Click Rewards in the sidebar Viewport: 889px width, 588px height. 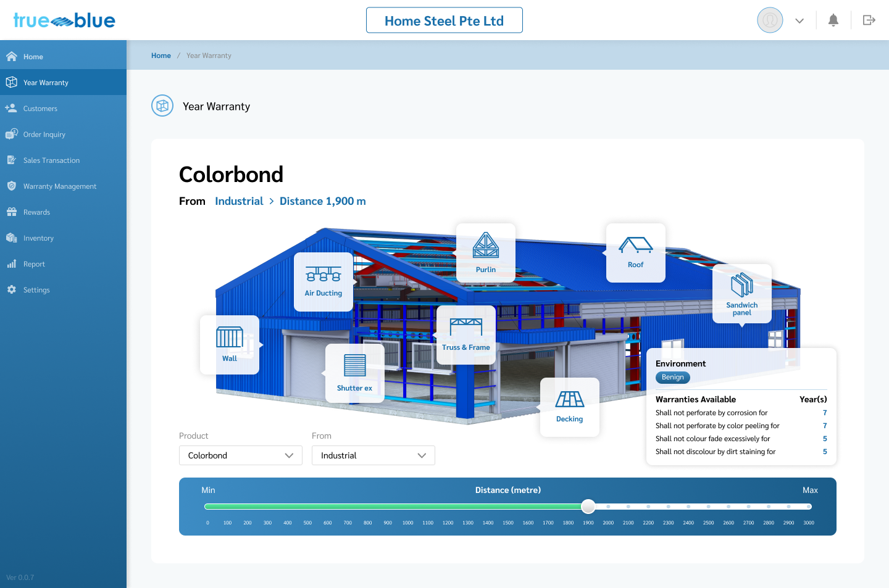tap(63, 212)
